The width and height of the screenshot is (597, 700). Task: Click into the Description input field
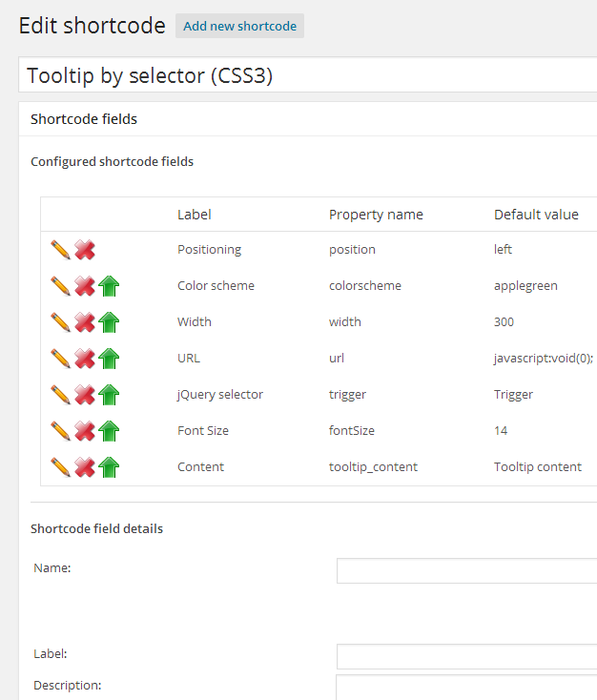(x=465, y=687)
